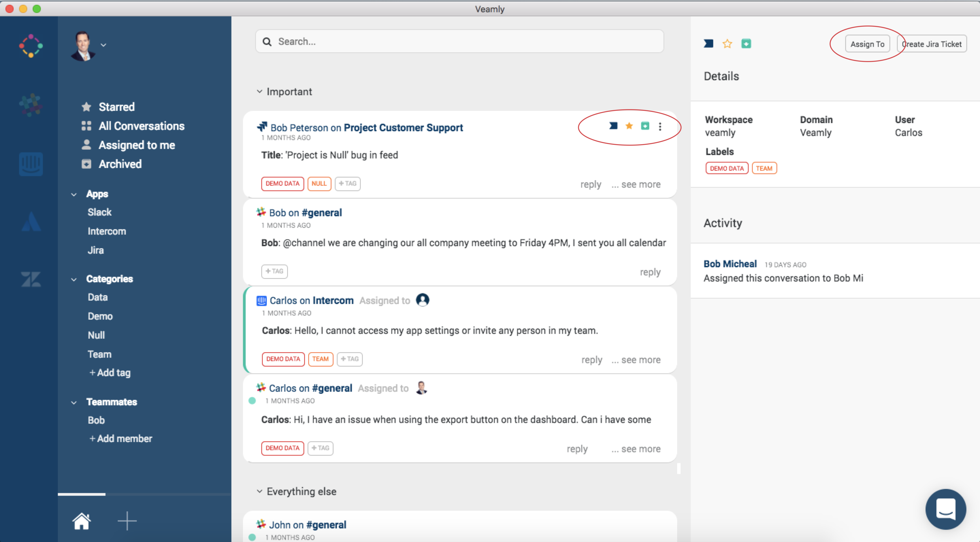The image size is (980, 542).
Task: Select the Demo category
Action: click(x=100, y=316)
